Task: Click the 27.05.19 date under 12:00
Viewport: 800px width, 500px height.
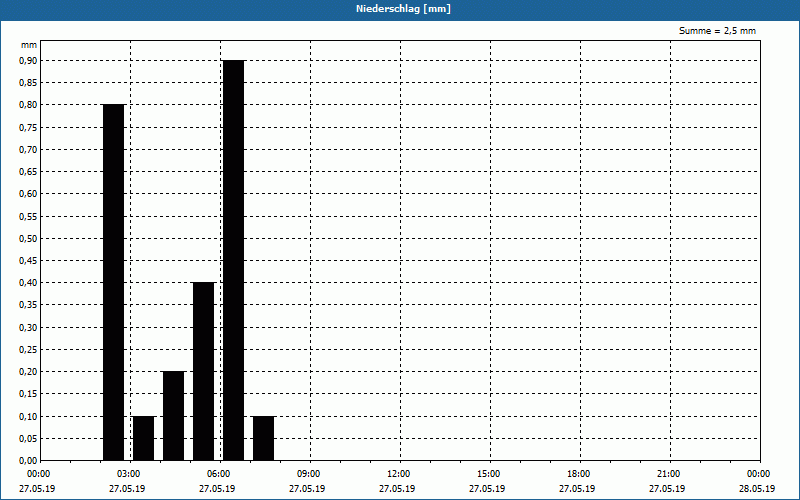Action: 397,489
